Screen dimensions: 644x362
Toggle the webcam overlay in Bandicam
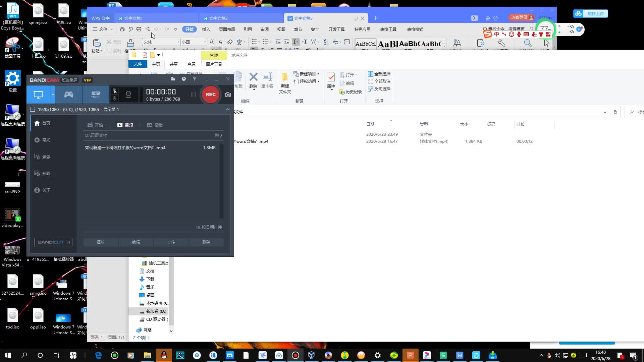point(128,95)
